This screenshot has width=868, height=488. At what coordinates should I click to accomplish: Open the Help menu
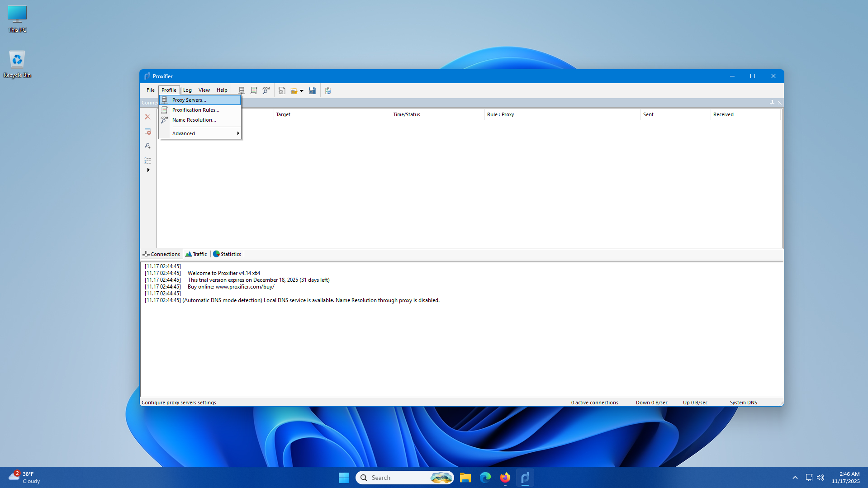(x=222, y=90)
